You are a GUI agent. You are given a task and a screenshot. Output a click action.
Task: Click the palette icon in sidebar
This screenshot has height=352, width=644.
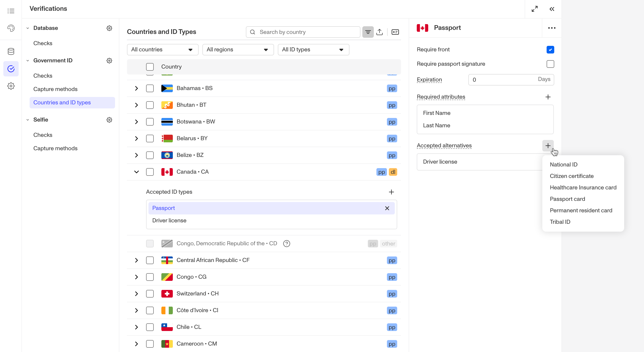[x=11, y=28]
